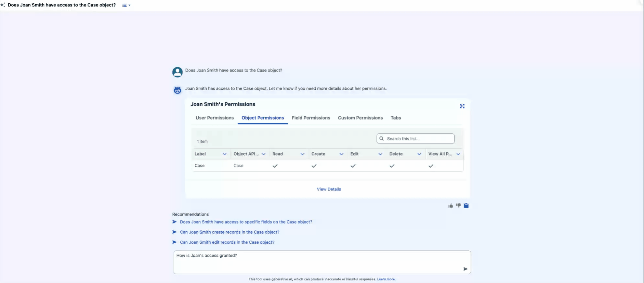The image size is (644, 283).
Task: Open the User Permissions tab
Action: [x=215, y=118]
